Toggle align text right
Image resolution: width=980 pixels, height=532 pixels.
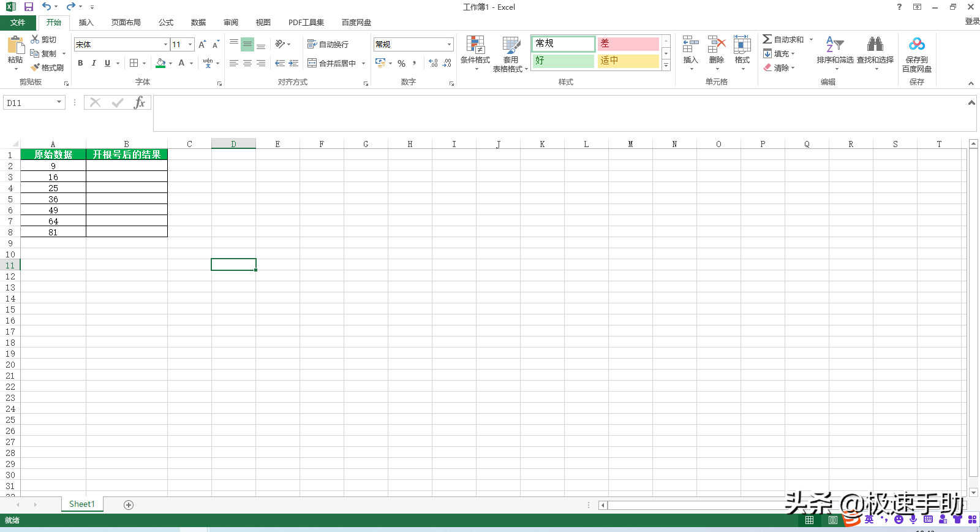click(261, 63)
